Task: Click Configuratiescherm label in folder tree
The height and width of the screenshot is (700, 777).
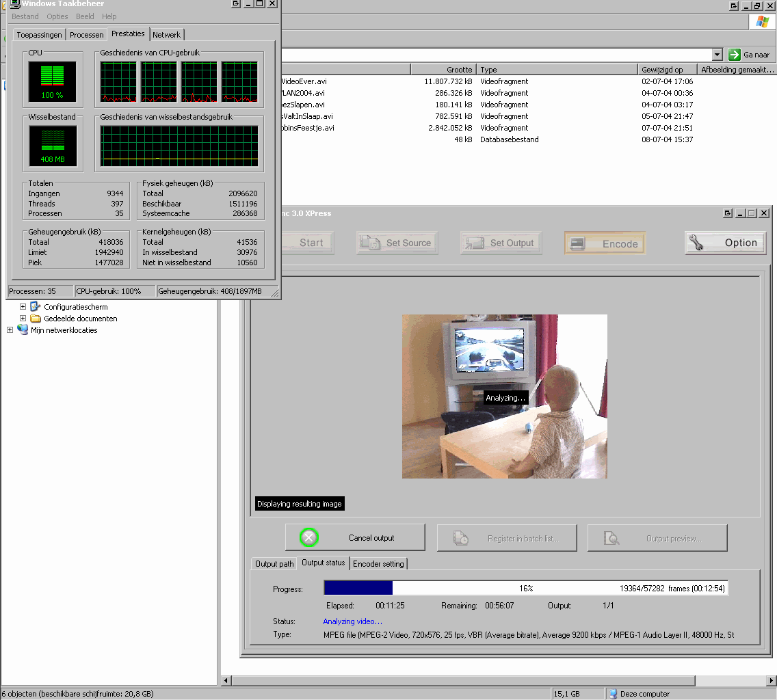Action: click(76, 307)
